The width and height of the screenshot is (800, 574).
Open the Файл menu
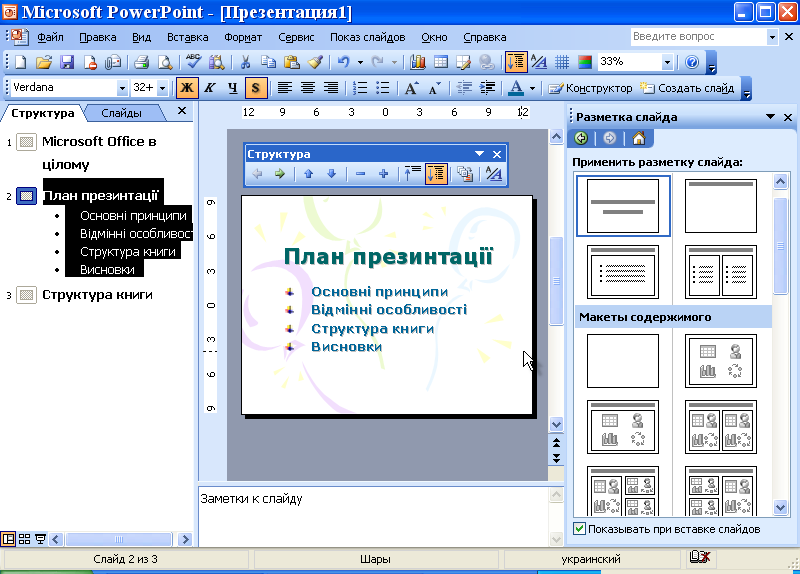coord(50,37)
